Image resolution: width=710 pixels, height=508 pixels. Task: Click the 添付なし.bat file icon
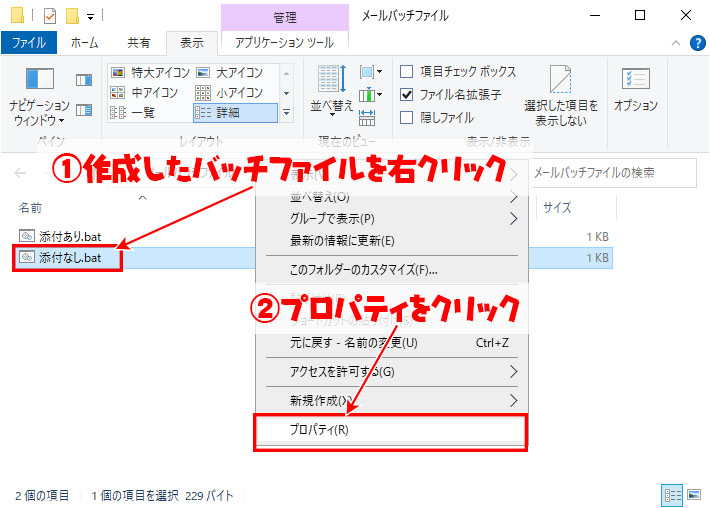(27, 257)
